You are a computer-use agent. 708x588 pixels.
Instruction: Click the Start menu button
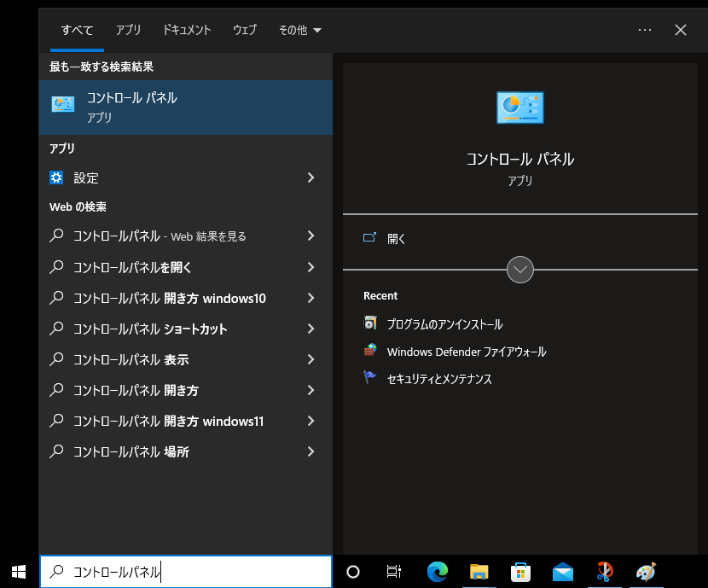pos(18,573)
